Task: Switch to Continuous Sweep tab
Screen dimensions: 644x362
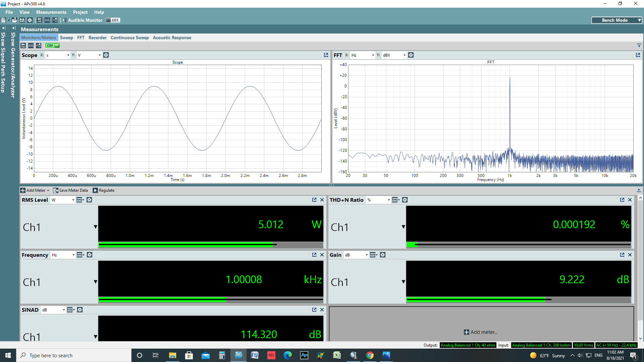Action: (x=130, y=38)
